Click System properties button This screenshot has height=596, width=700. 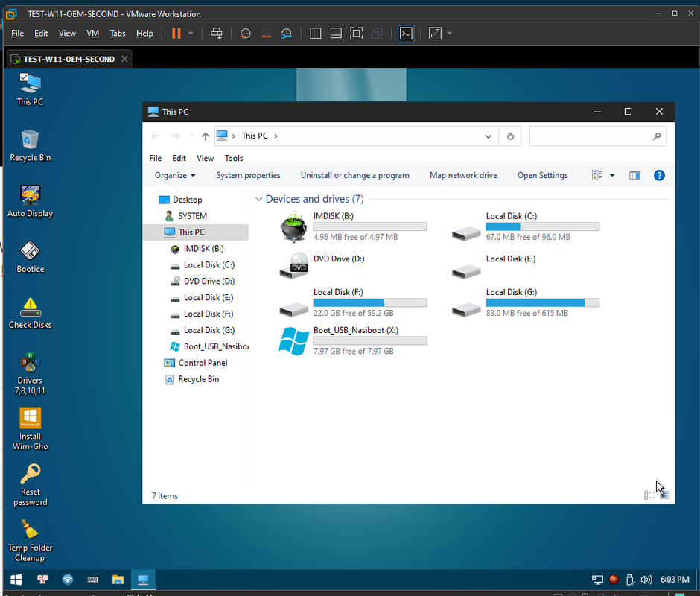(248, 176)
